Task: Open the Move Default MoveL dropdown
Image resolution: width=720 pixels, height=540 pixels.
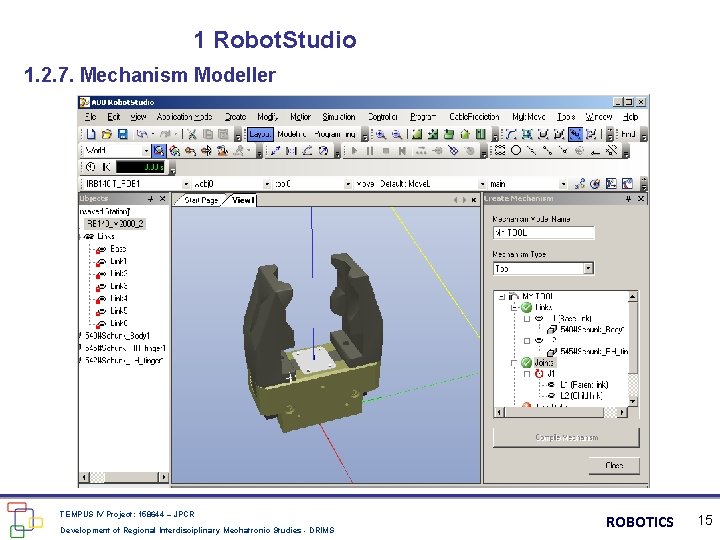Action: (x=482, y=184)
